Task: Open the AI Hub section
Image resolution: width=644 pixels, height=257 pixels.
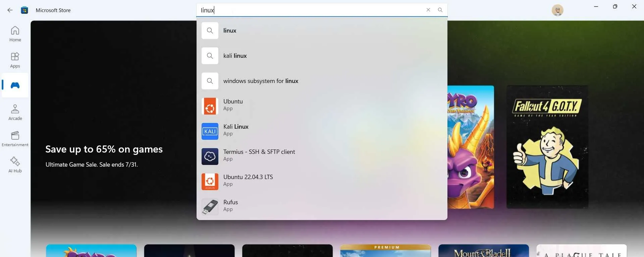Action: point(15,165)
